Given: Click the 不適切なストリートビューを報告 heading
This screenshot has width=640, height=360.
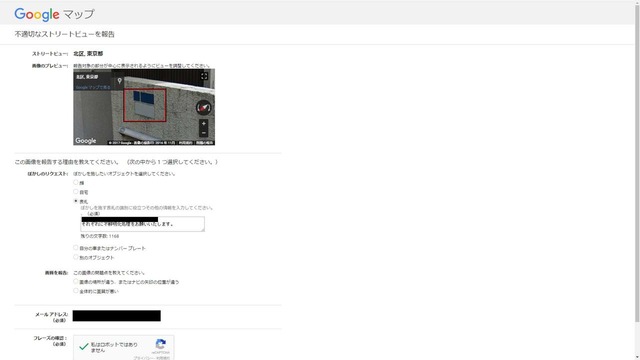Looking at the screenshot, I should 64,34.
